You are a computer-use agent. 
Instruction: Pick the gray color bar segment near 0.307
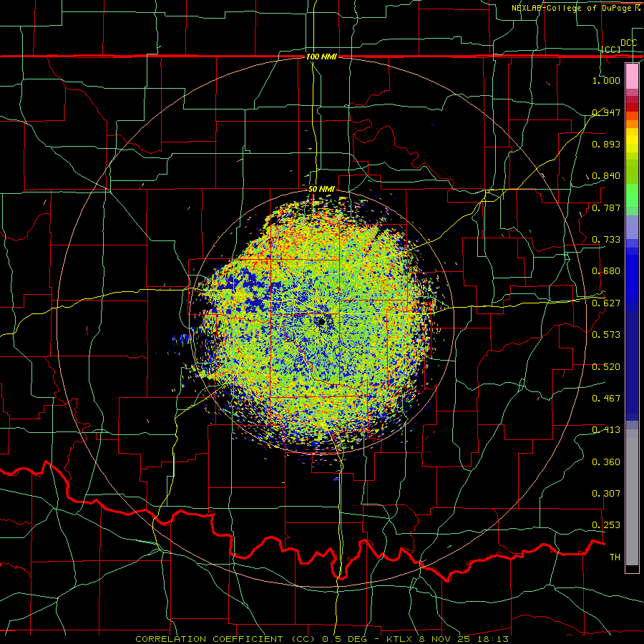[632, 497]
